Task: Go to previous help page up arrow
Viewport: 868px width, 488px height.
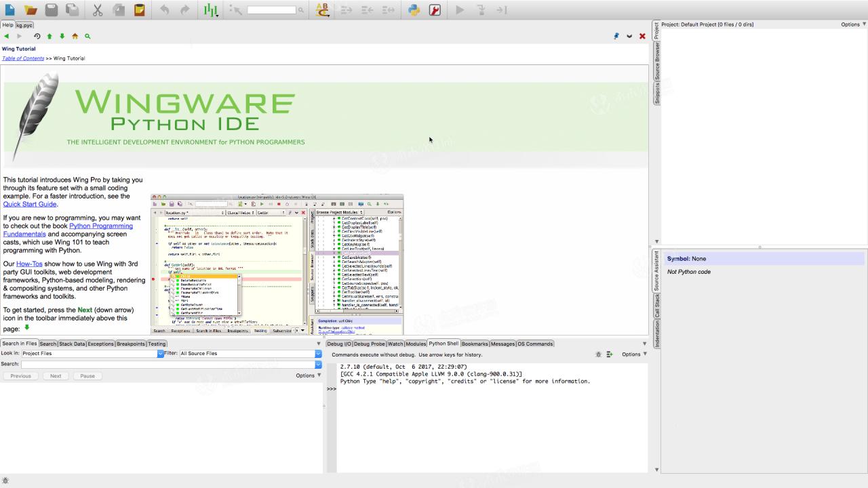Action: [x=50, y=36]
